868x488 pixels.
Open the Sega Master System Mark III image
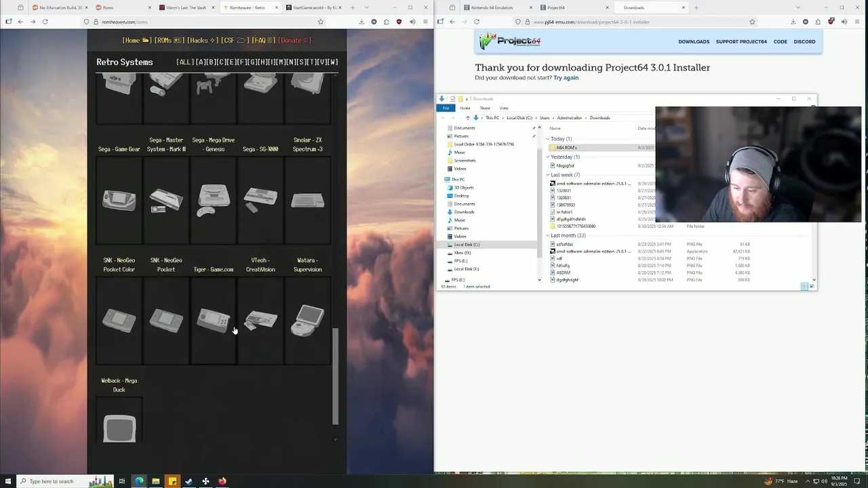click(x=166, y=201)
